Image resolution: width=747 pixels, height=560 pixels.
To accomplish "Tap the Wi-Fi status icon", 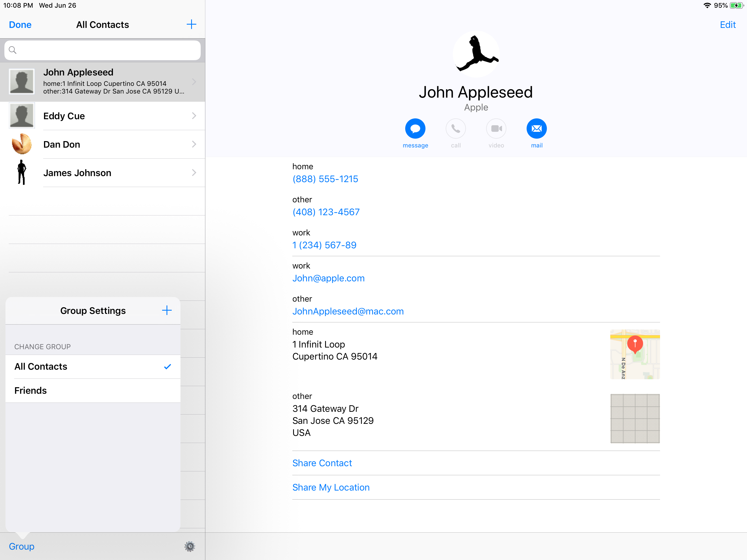I will [707, 5].
